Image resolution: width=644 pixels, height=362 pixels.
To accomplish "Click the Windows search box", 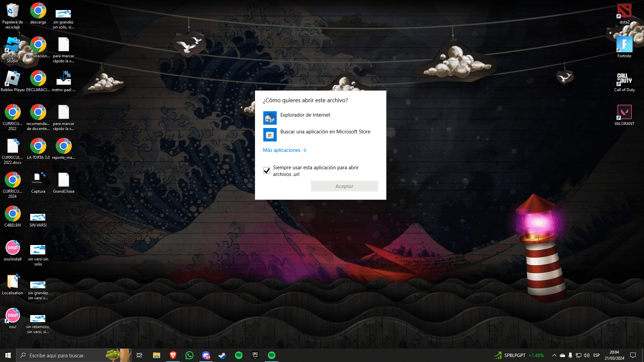I will point(64,355).
